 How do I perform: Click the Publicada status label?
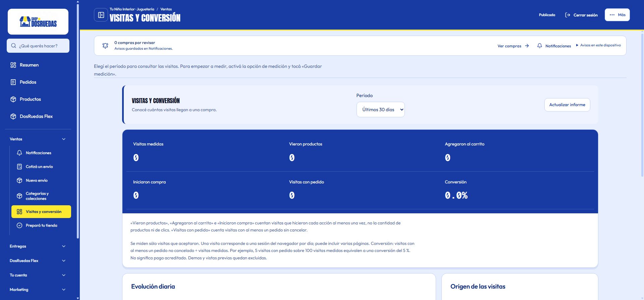click(x=547, y=15)
